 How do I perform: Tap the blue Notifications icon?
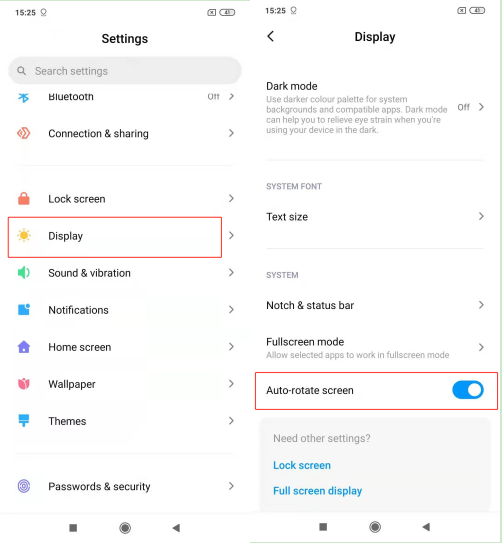pyautogui.click(x=24, y=309)
